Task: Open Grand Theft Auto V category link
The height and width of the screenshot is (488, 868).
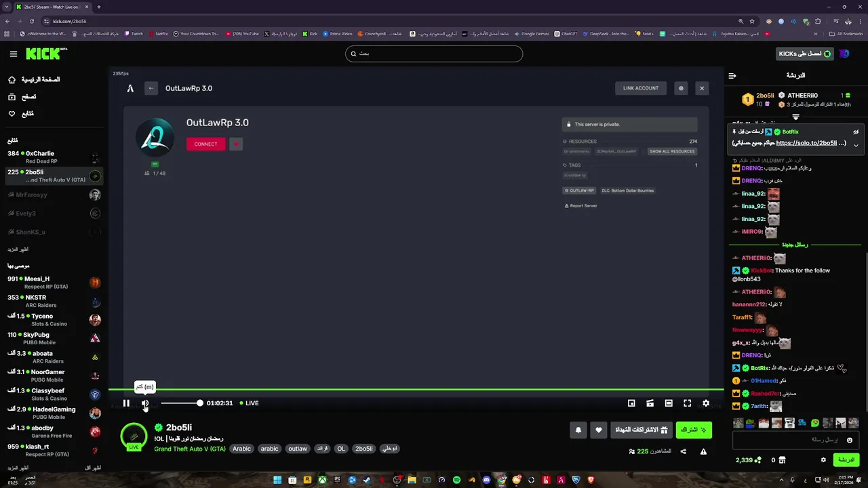Action: click(x=190, y=449)
